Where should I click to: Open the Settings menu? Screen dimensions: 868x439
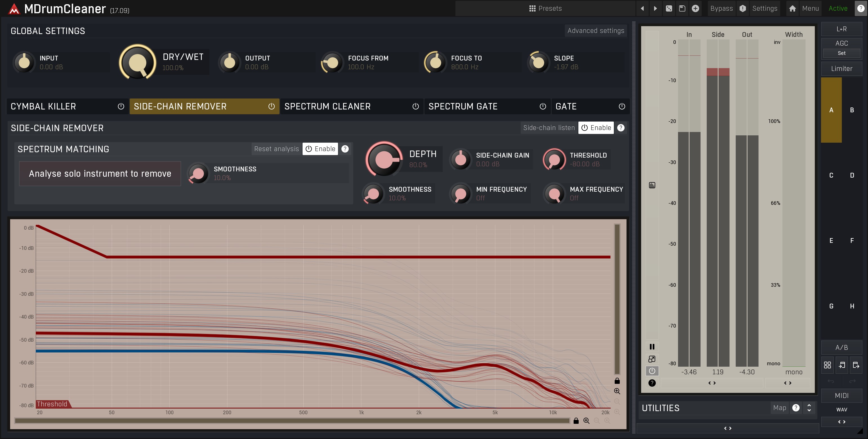(x=764, y=8)
